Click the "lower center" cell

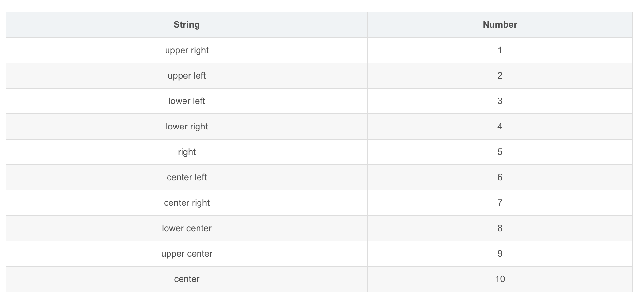pos(186,228)
